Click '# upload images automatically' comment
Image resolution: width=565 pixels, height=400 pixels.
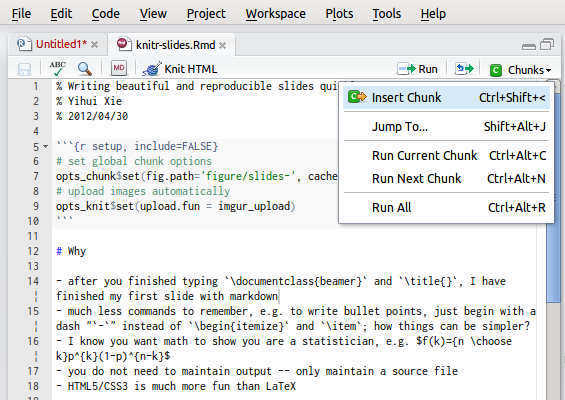click(143, 191)
